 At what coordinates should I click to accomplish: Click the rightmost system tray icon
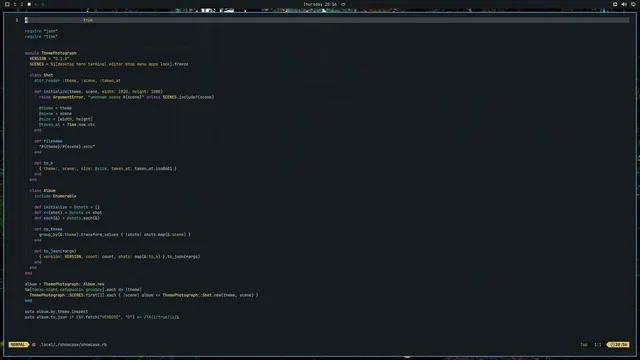point(633,4)
